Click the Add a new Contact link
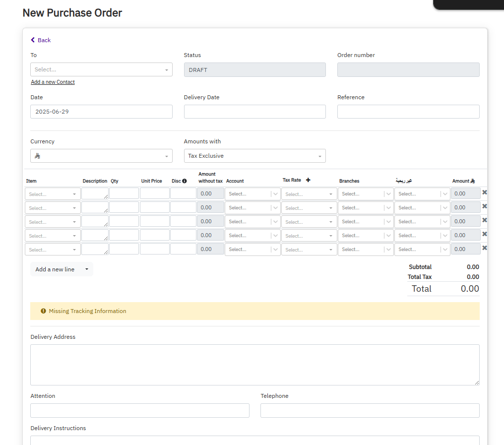This screenshot has height=445, width=504. click(x=53, y=81)
